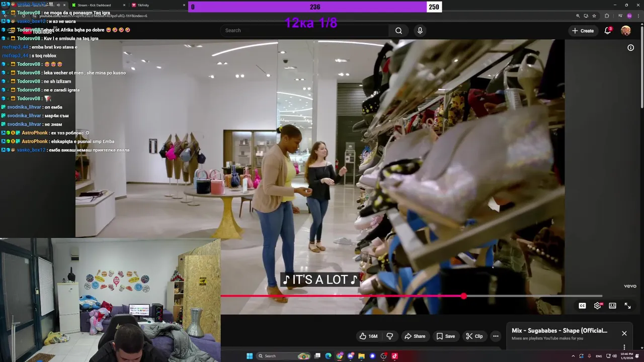Click the Mix - Sugababes playlist title
This screenshot has width=644, height=362.
coord(559,331)
